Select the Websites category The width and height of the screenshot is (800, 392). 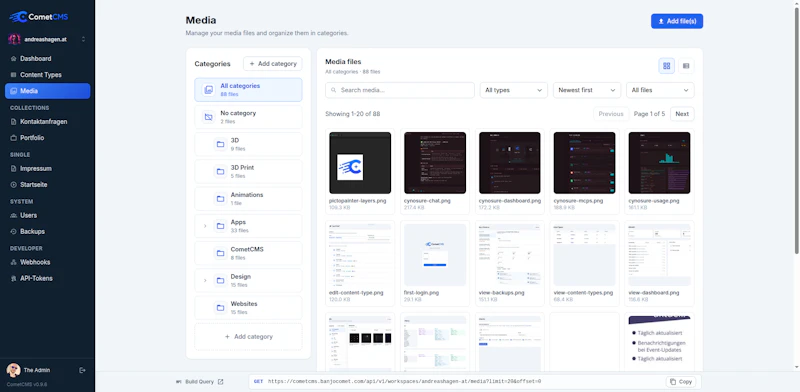tap(248, 308)
